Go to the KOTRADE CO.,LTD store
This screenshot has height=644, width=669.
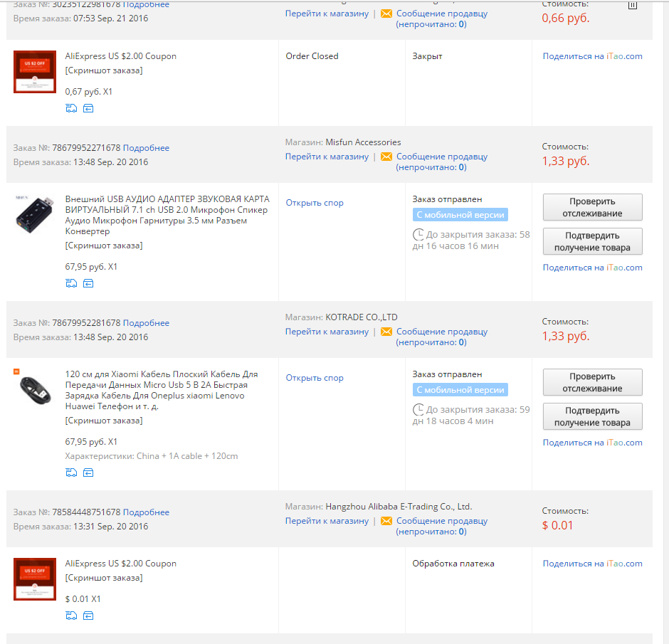click(x=327, y=332)
